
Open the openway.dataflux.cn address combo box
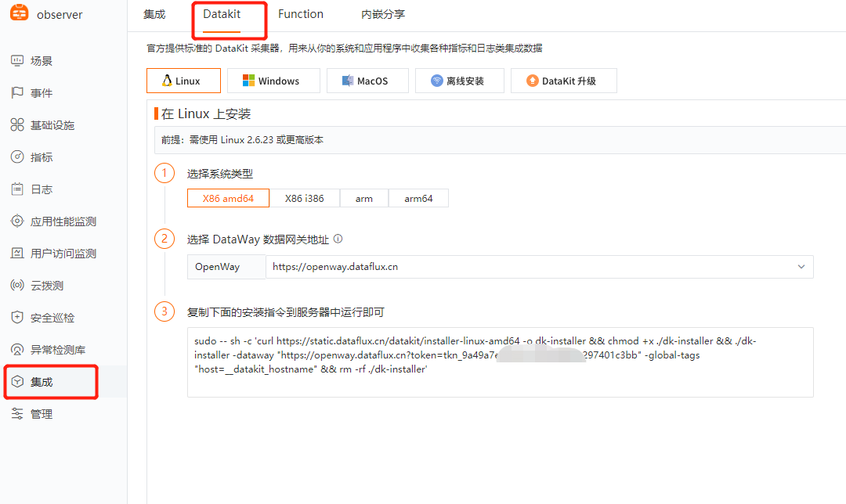coord(540,267)
